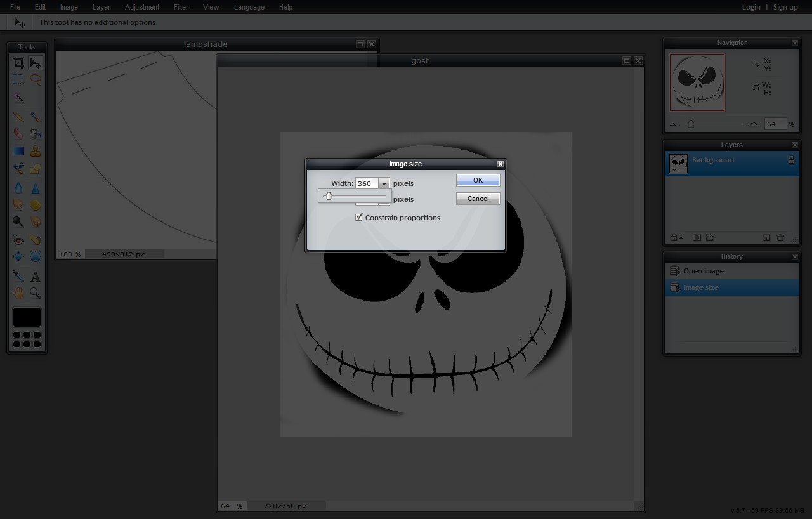Select the Gradient tool
Image resolution: width=812 pixels, height=519 pixels.
[x=18, y=151]
